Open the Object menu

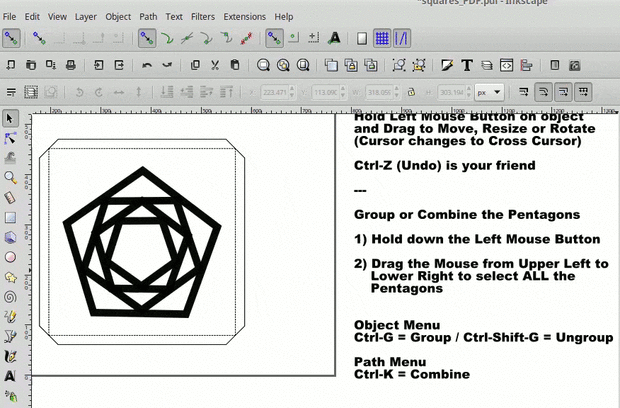click(x=118, y=17)
